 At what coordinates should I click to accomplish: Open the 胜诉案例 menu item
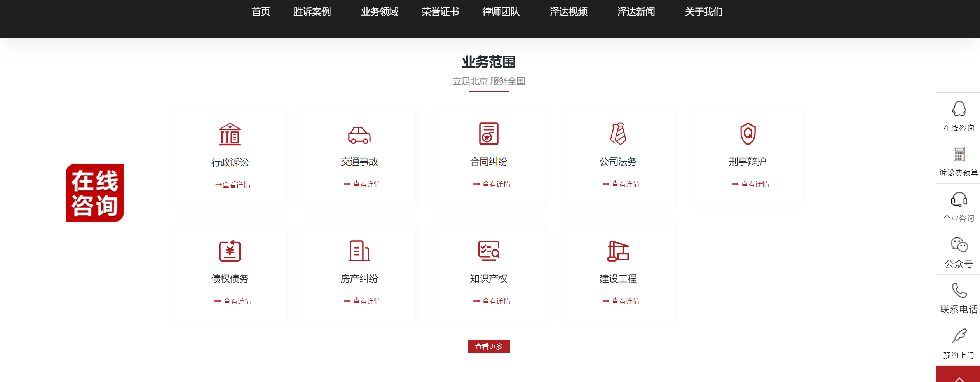[x=312, y=12]
